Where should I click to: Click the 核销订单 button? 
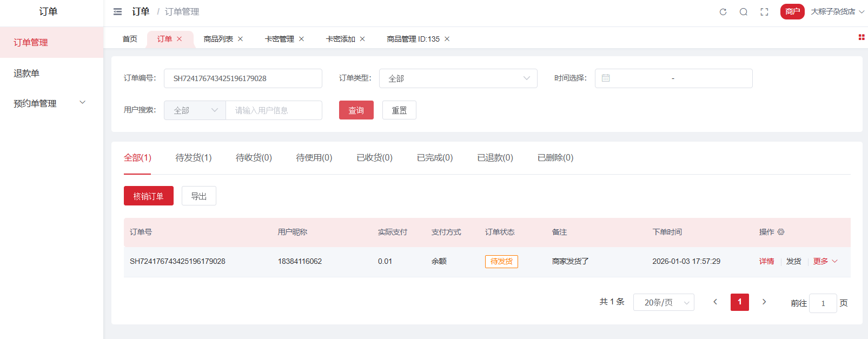click(148, 196)
